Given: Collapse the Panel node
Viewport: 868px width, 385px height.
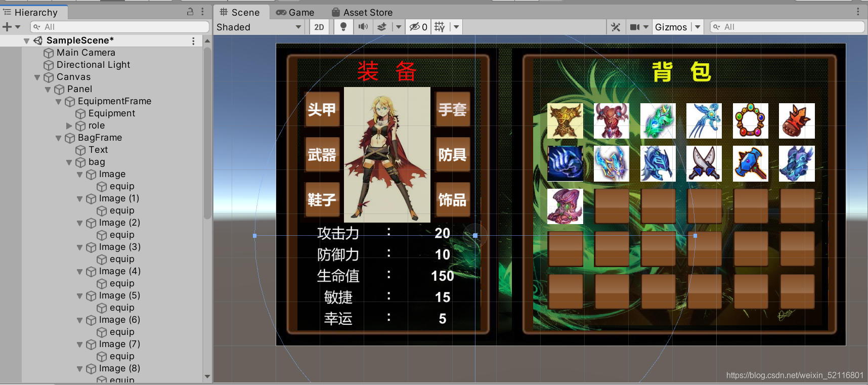Looking at the screenshot, I should [x=48, y=89].
